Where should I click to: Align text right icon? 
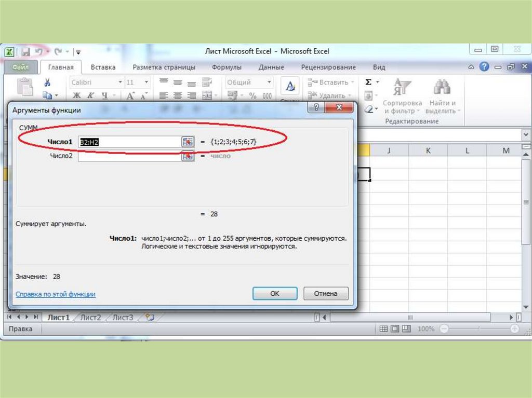coord(191,95)
